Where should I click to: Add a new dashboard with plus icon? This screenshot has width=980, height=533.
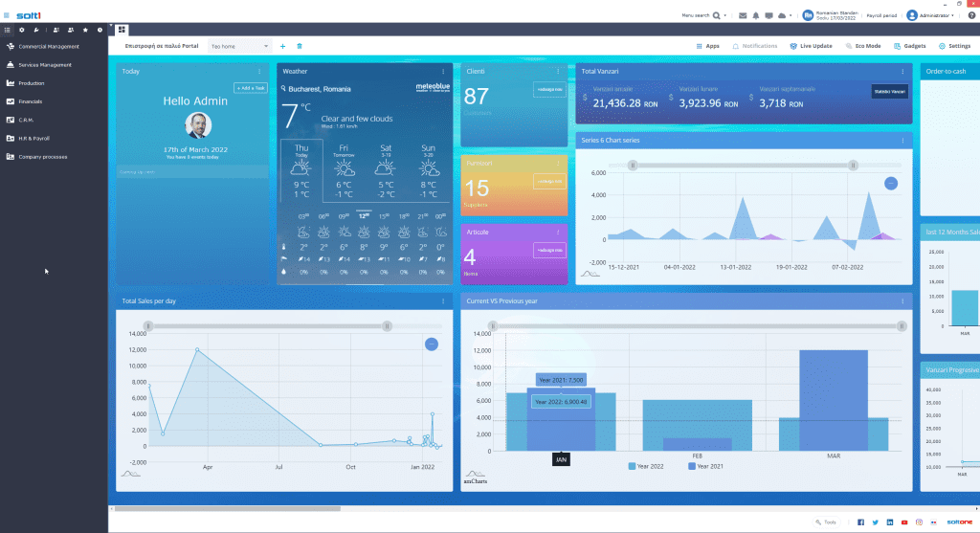282,46
